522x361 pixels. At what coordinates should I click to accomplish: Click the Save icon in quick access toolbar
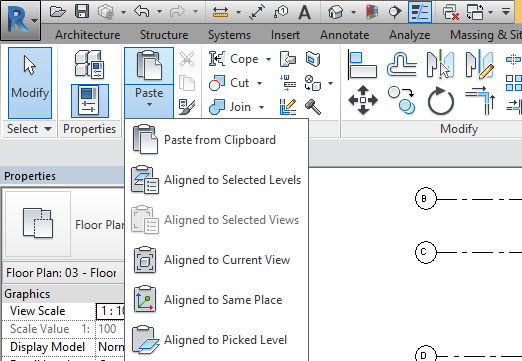pyautogui.click(x=82, y=12)
